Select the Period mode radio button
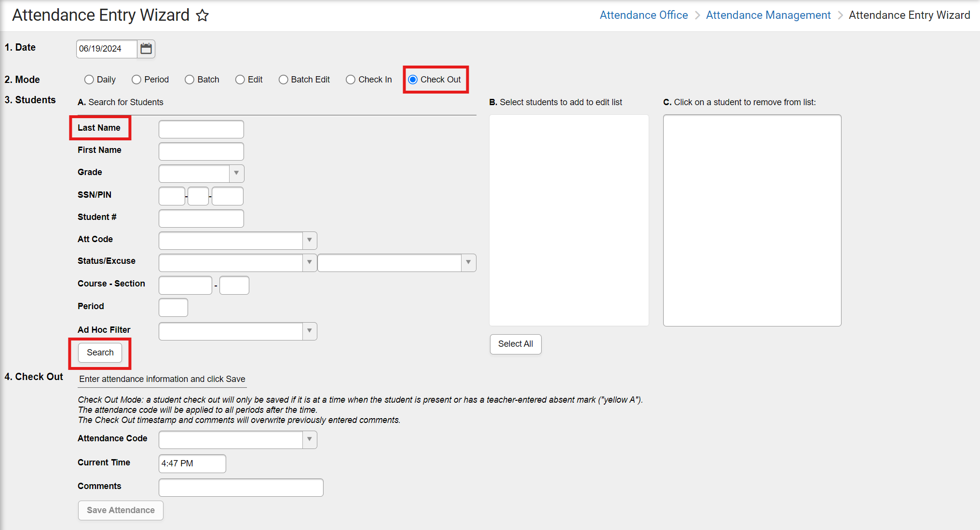This screenshot has width=980, height=530. tap(136, 80)
